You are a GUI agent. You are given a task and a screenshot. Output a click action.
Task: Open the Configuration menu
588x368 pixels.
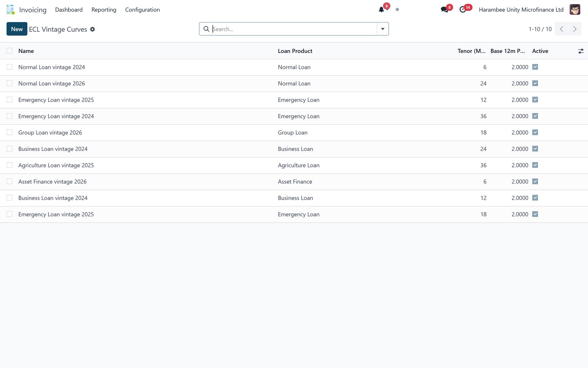tap(142, 10)
